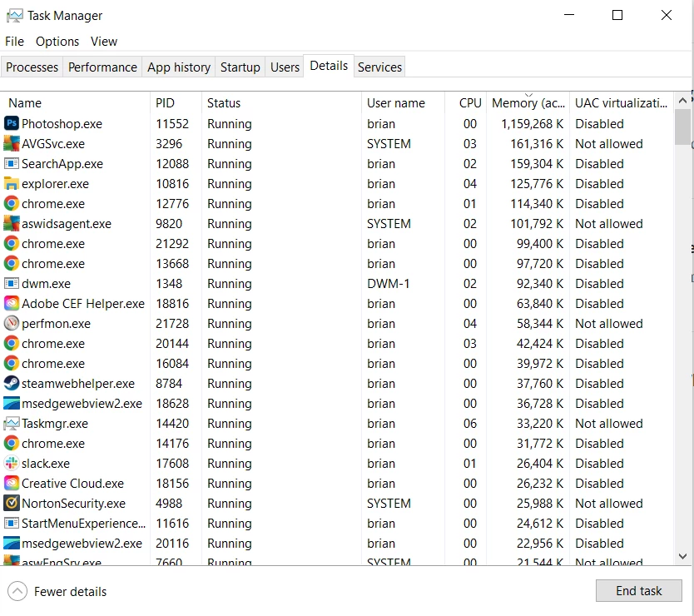Click the StartMenuExperience icon

tap(12, 523)
